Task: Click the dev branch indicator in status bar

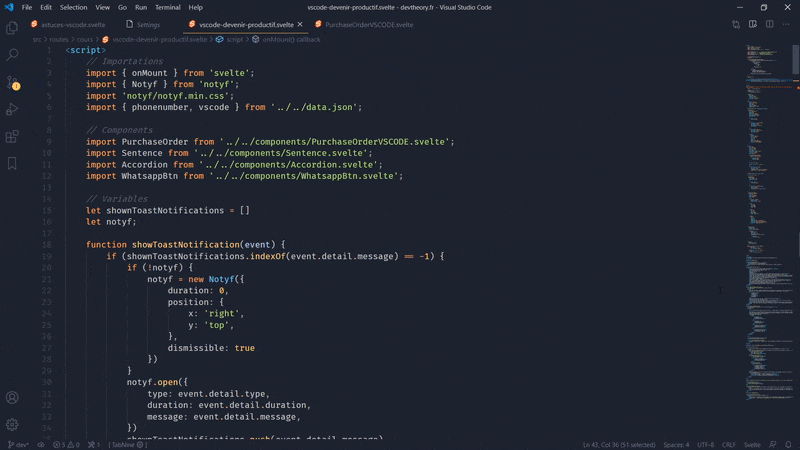Action: pos(18,445)
